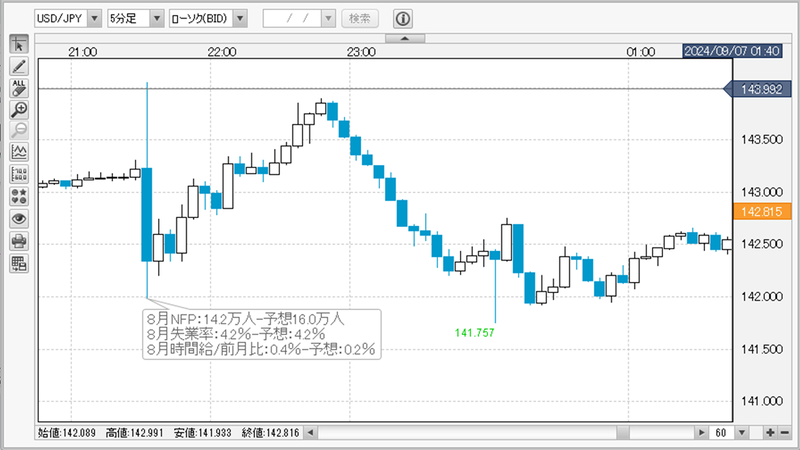Click the 21:00 time axis label
This screenshot has width=800, height=450.
83,52
